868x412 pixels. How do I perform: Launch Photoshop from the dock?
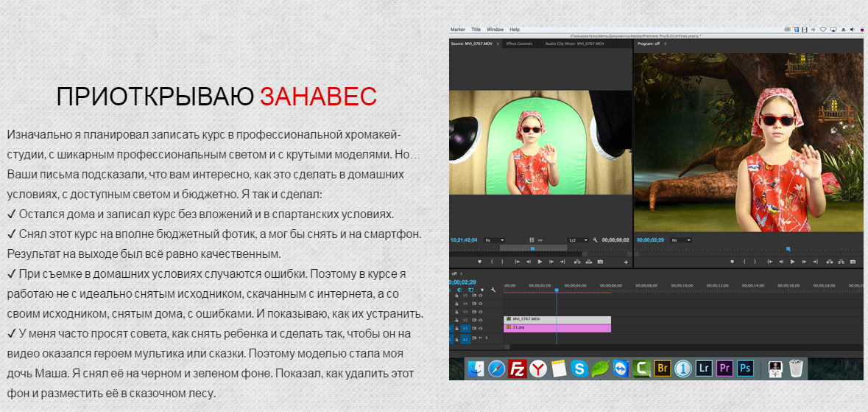click(746, 368)
